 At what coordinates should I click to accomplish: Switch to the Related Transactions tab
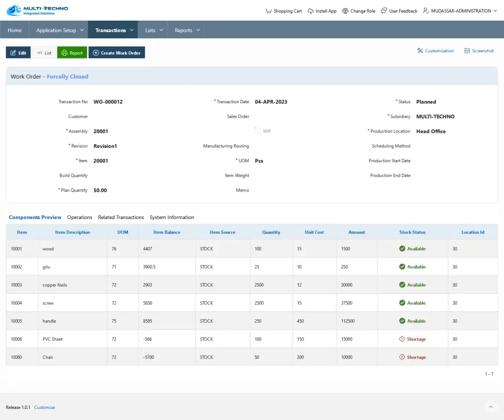[121, 218]
